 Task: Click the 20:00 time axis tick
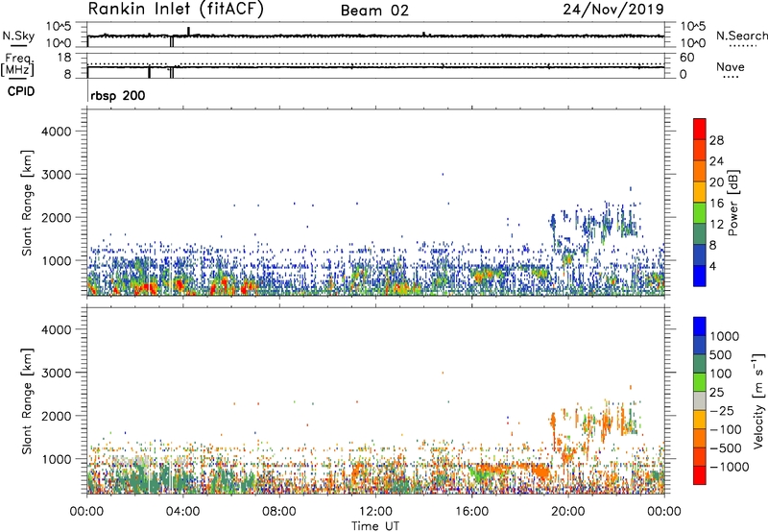pyautogui.click(x=568, y=512)
